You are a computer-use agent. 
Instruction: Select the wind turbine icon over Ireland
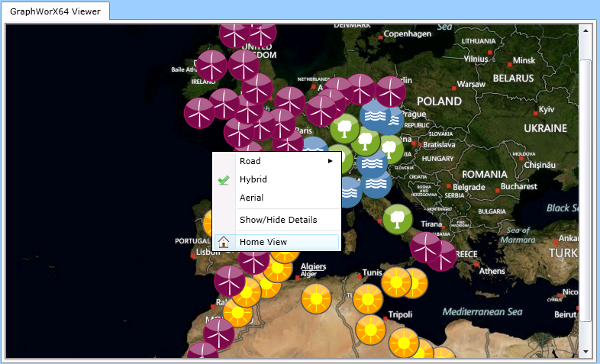click(199, 113)
